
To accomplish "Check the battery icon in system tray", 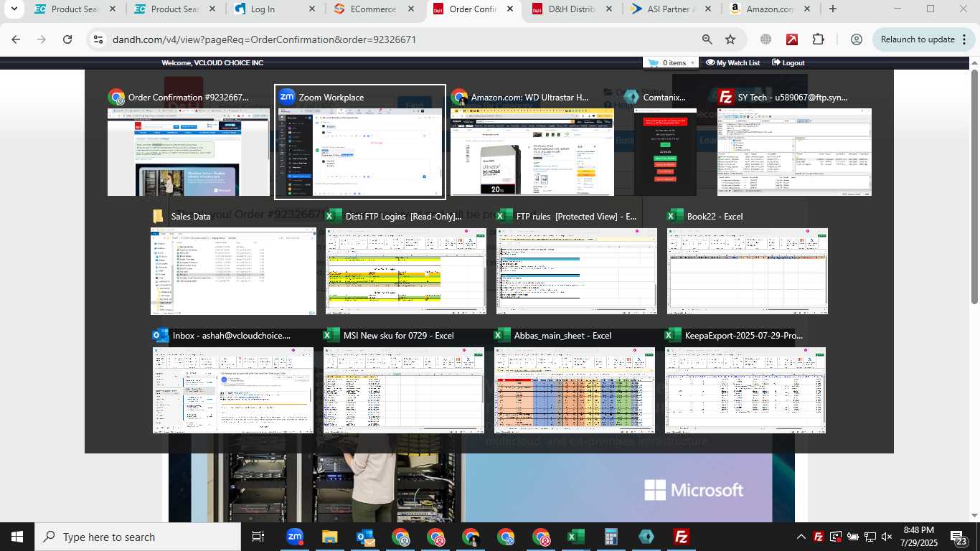I will (853, 537).
